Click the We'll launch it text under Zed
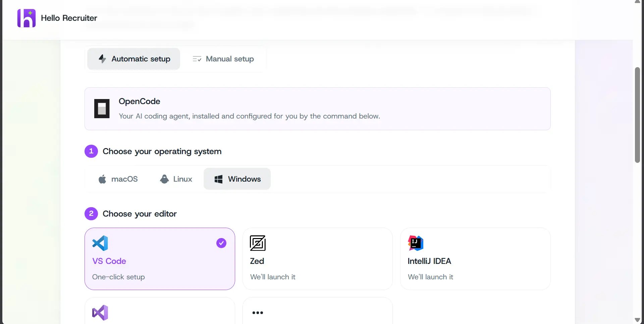The height and width of the screenshot is (324, 644). click(x=273, y=277)
